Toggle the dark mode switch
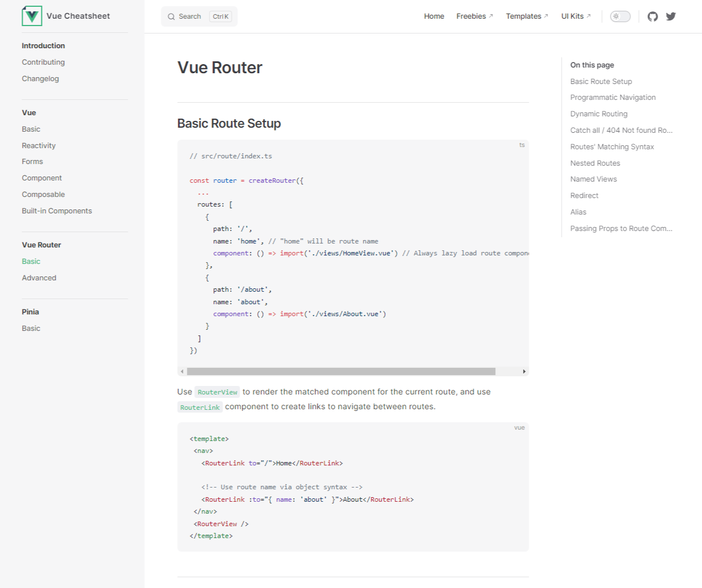The width and height of the screenshot is (702, 588). (x=620, y=16)
